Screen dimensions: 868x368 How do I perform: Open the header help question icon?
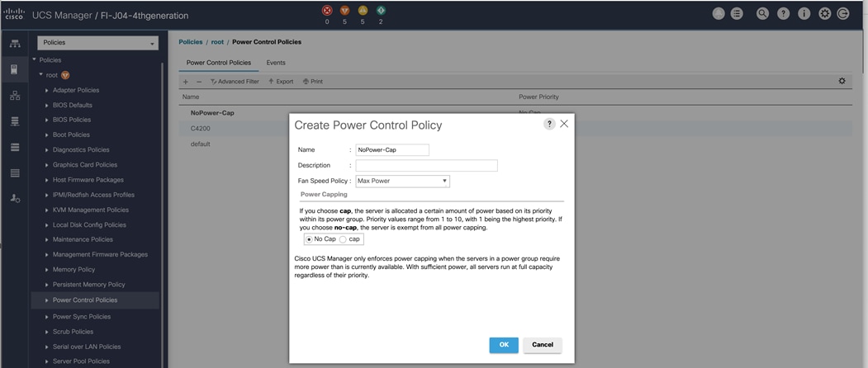tap(783, 14)
